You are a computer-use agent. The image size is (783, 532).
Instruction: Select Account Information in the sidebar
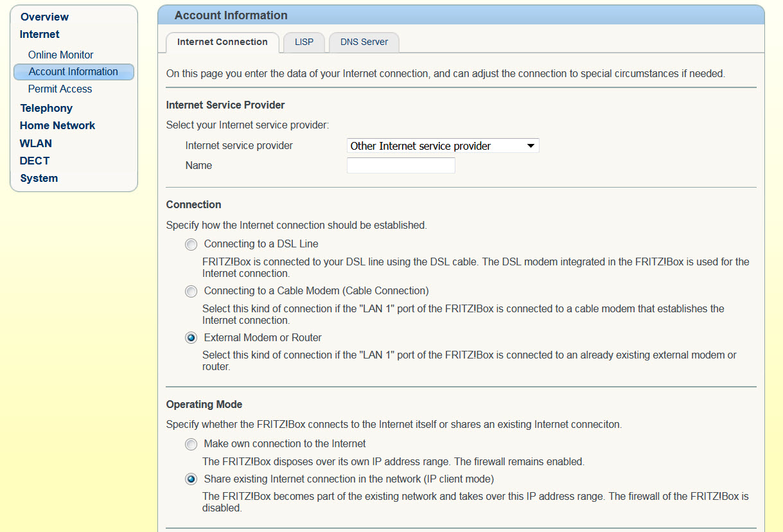click(73, 72)
